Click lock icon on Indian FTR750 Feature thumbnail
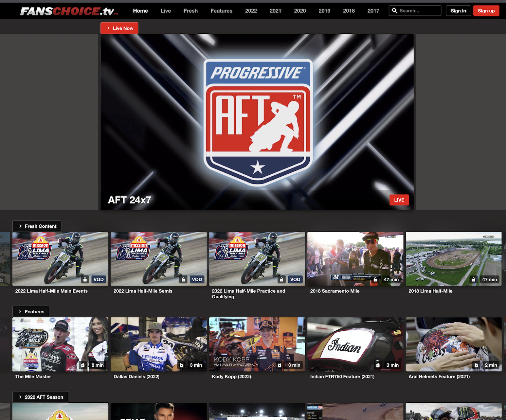This screenshot has width=506, height=420. pos(378,365)
